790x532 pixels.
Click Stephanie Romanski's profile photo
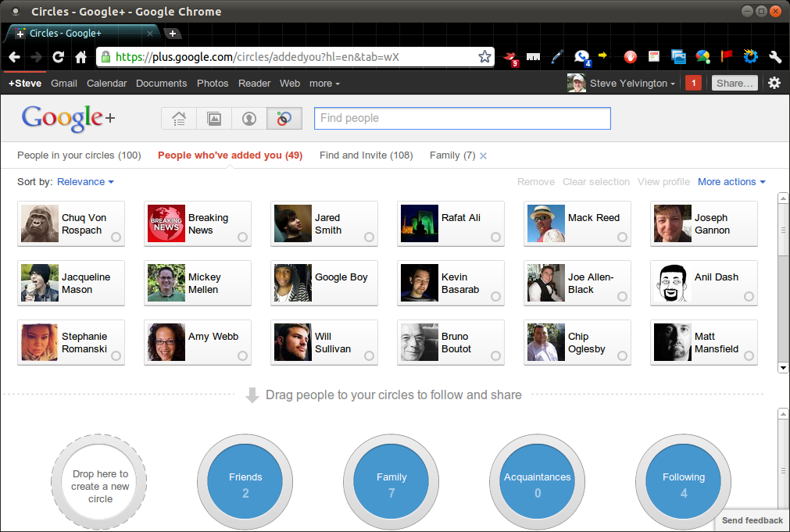pyautogui.click(x=40, y=343)
